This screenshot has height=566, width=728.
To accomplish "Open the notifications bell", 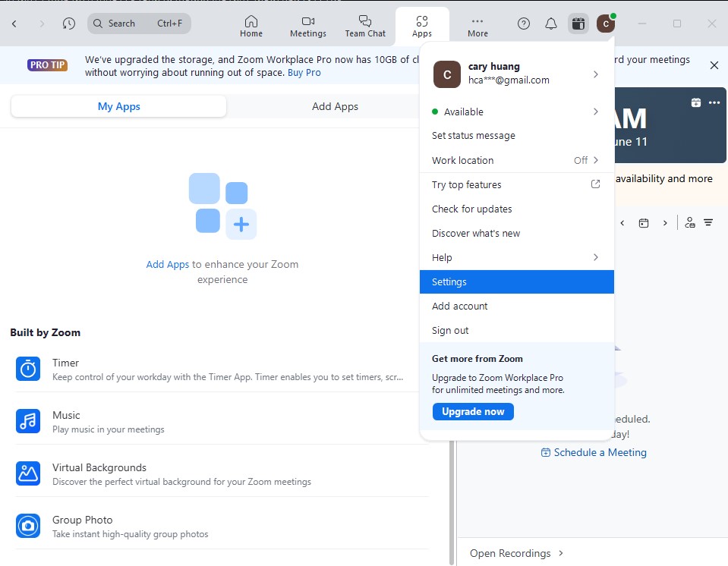I will [x=551, y=24].
